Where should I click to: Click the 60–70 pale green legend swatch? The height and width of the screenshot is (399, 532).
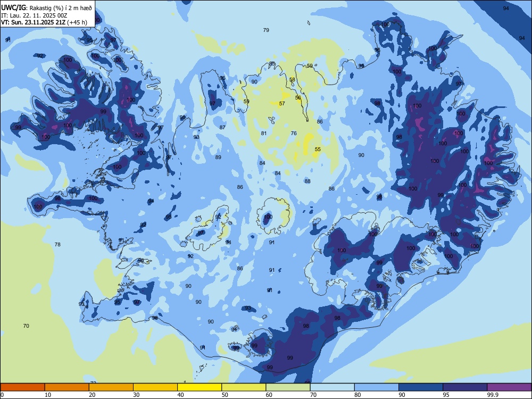(x=288, y=387)
